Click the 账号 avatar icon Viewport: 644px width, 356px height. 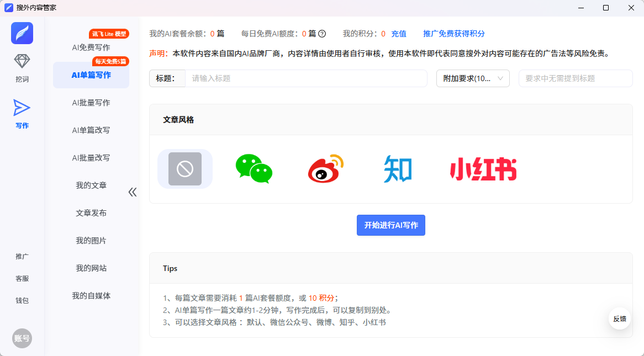pos(22,338)
